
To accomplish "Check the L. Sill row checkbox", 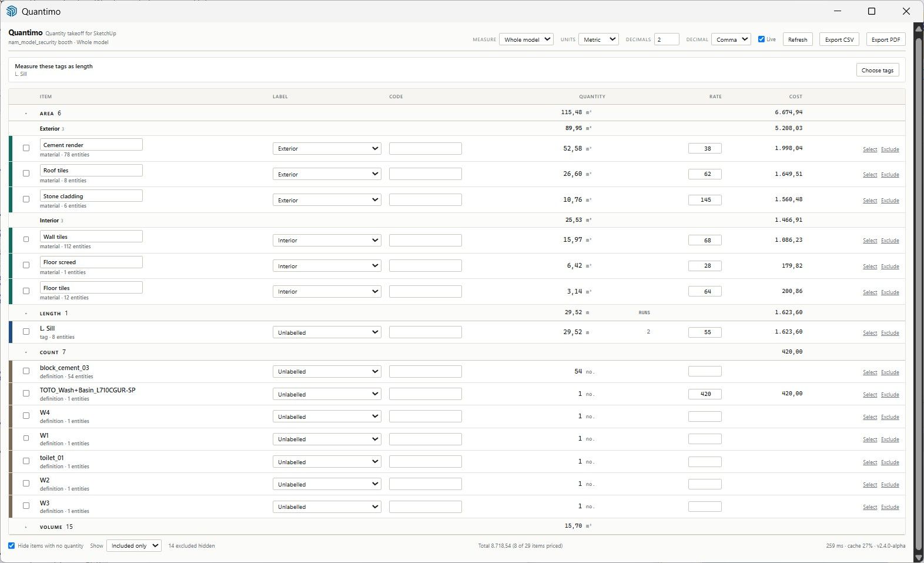I will click(x=26, y=332).
